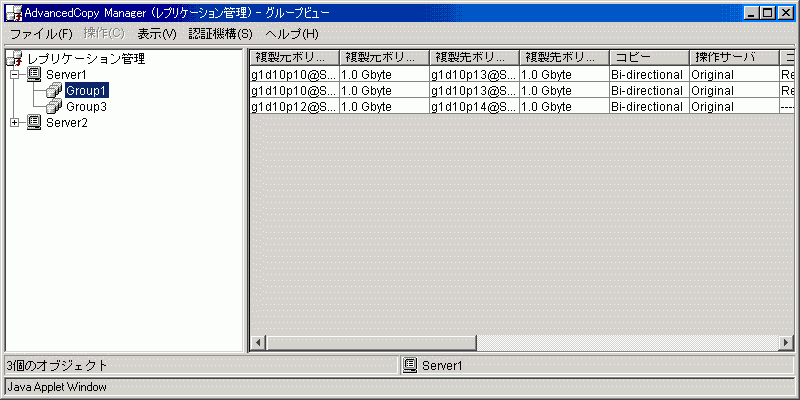800x400 pixels.
Task: Sort by first 複製元ボリ... column header
Action: (294, 57)
